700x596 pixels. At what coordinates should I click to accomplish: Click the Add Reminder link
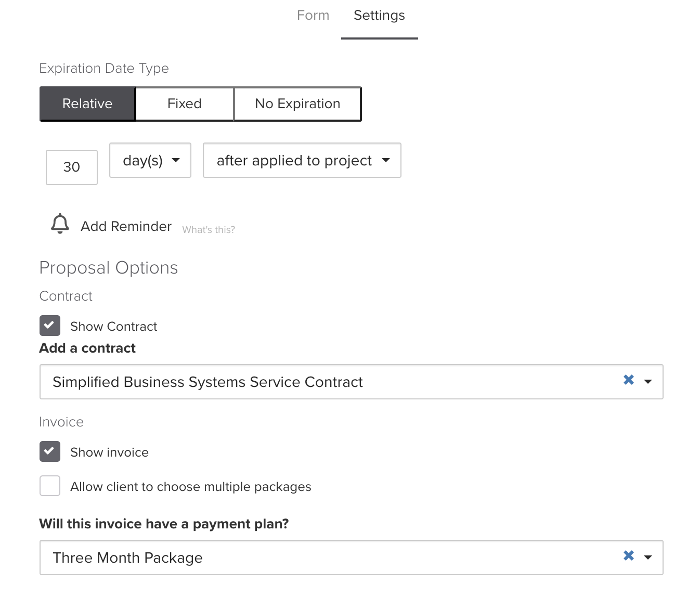click(126, 226)
